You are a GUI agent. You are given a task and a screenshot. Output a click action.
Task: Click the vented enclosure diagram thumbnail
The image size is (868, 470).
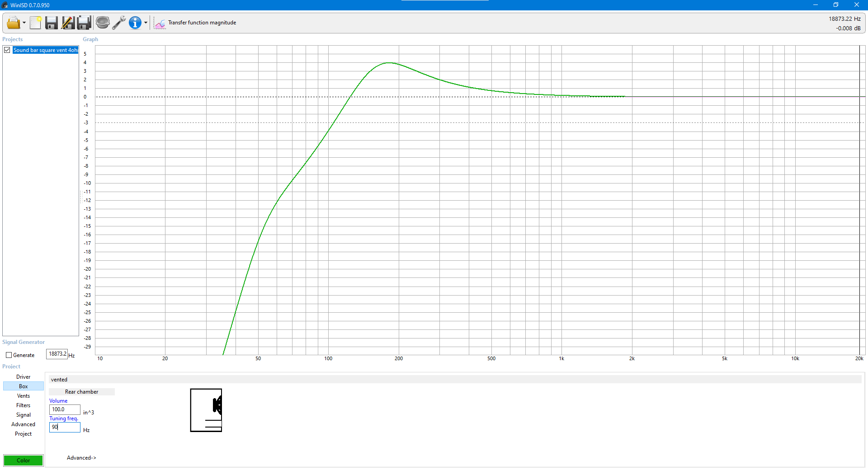tap(206, 410)
